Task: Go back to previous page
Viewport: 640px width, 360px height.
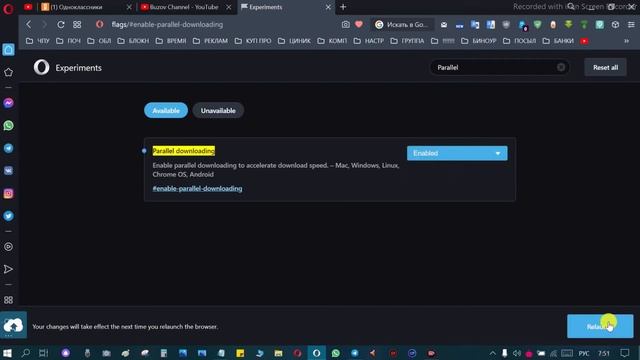Action: [x=29, y=24]
